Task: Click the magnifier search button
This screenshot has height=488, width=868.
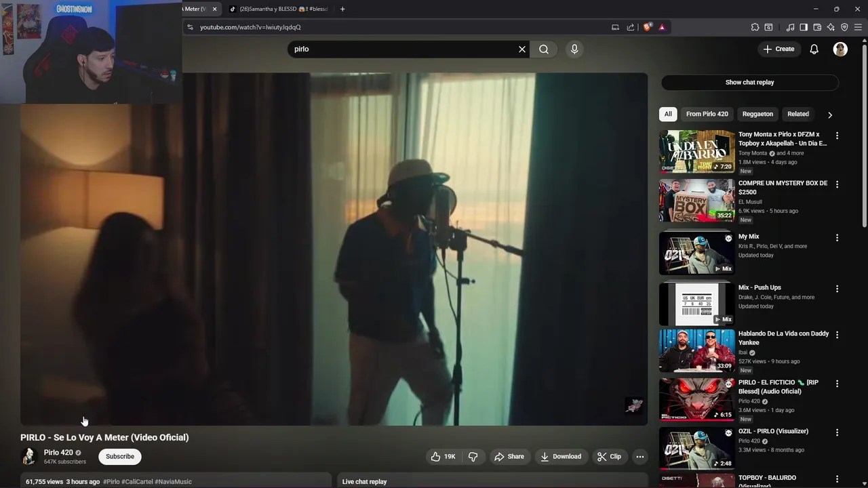Action: 544,49
